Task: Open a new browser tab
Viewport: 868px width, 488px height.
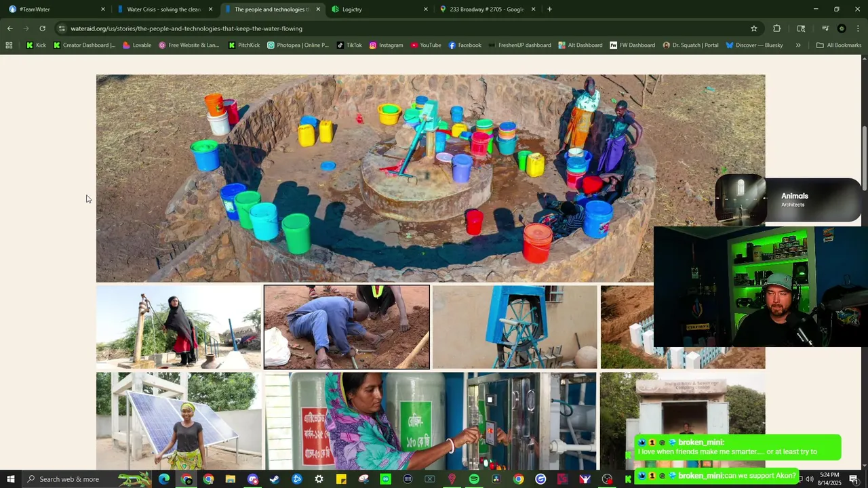Action: click(549, 9)
